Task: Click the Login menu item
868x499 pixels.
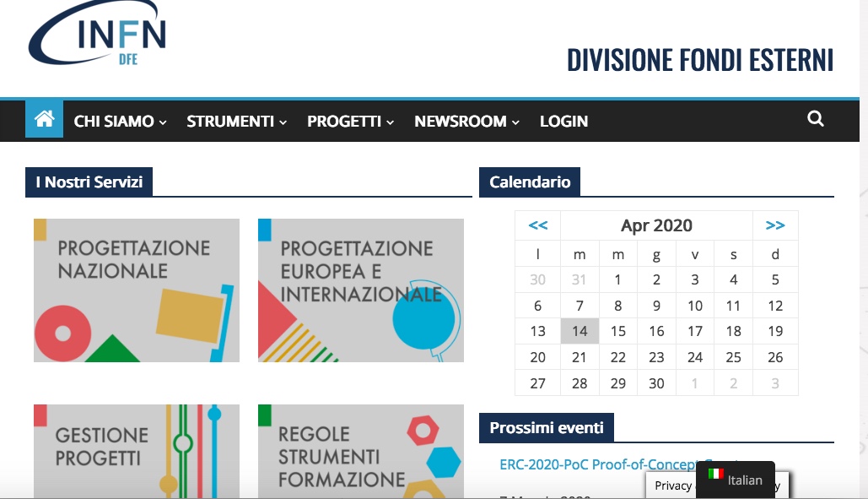Action: [563, 122]
